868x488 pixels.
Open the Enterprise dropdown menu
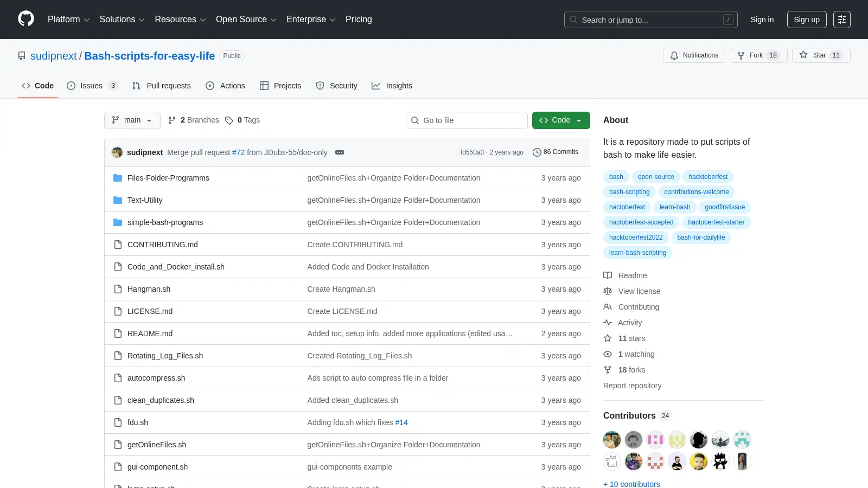tap(311, 20)
